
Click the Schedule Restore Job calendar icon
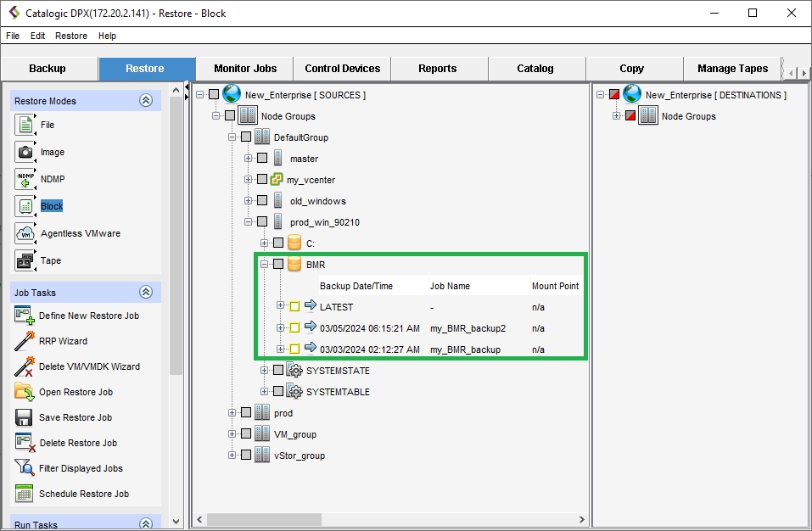point(24,494)
